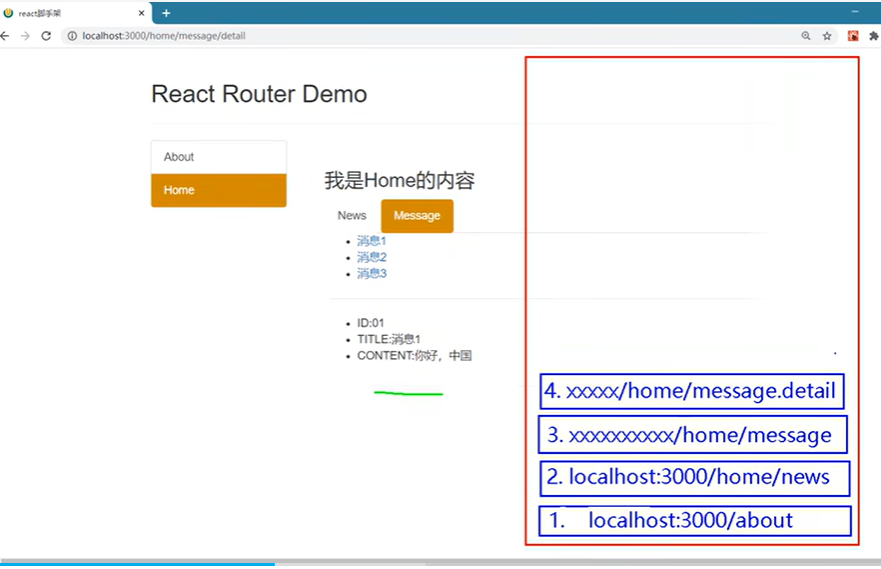881x569 pixels.
Task: Open message link 消息3
Action: 371,274
